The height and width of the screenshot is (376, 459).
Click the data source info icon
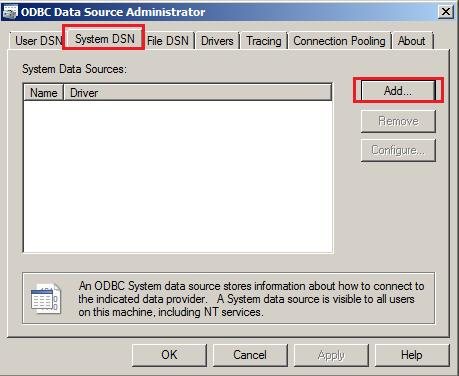[x=46, y=298]
